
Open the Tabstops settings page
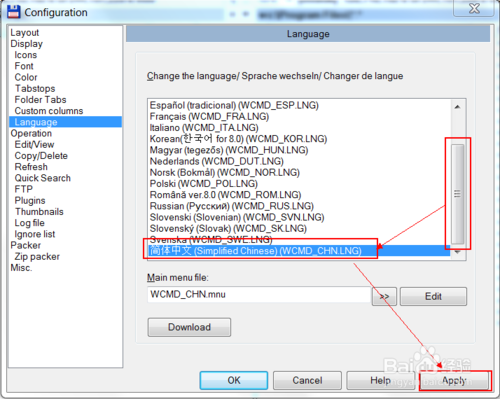[35, 89]
